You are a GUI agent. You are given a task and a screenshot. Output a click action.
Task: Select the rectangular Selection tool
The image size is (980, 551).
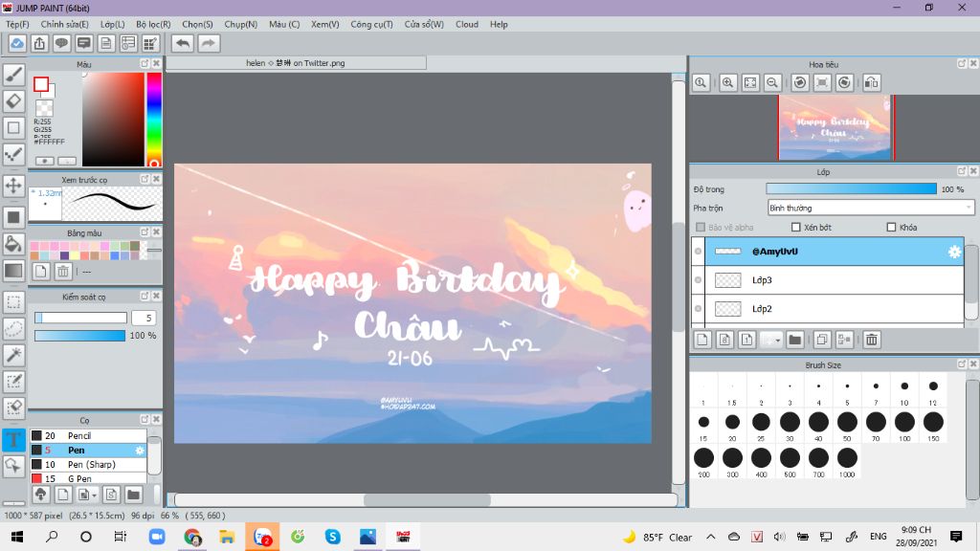click(x=13, y=301)
